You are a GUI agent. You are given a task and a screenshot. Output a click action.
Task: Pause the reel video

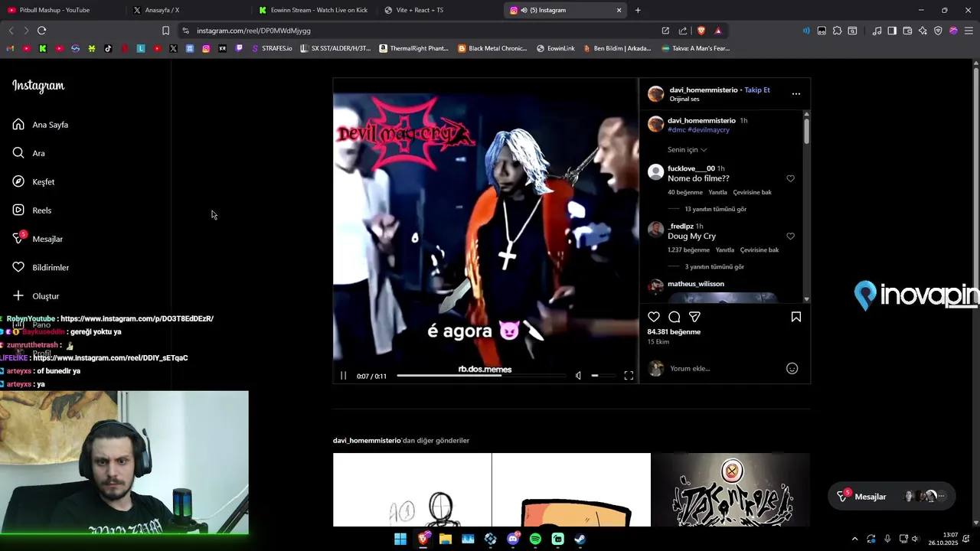tap(343, 376)
